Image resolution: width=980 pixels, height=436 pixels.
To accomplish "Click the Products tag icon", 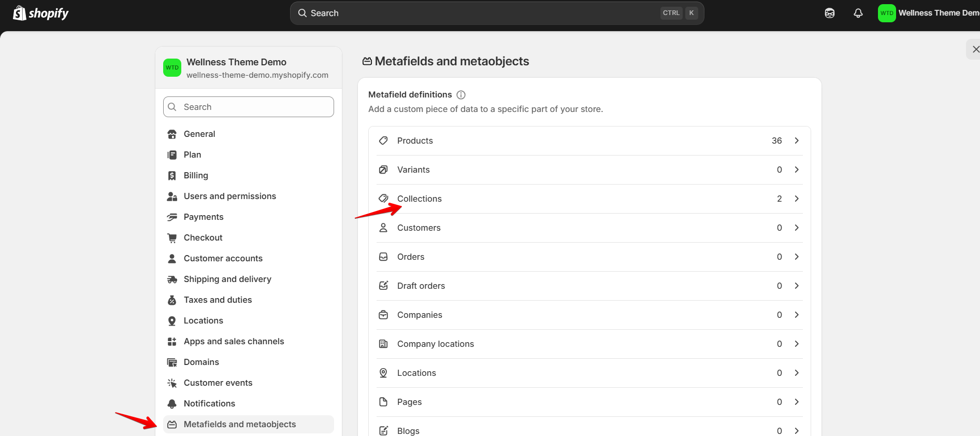I will point(383,140).
